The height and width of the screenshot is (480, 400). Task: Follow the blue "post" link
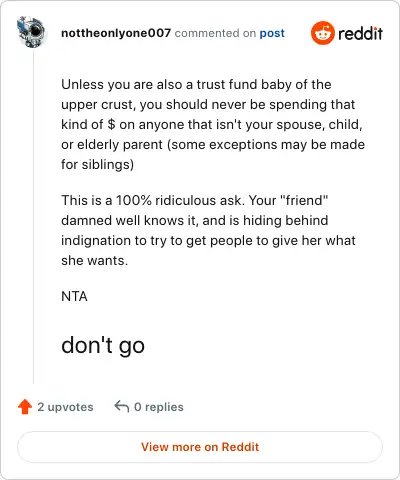click(x=272, y=33)
